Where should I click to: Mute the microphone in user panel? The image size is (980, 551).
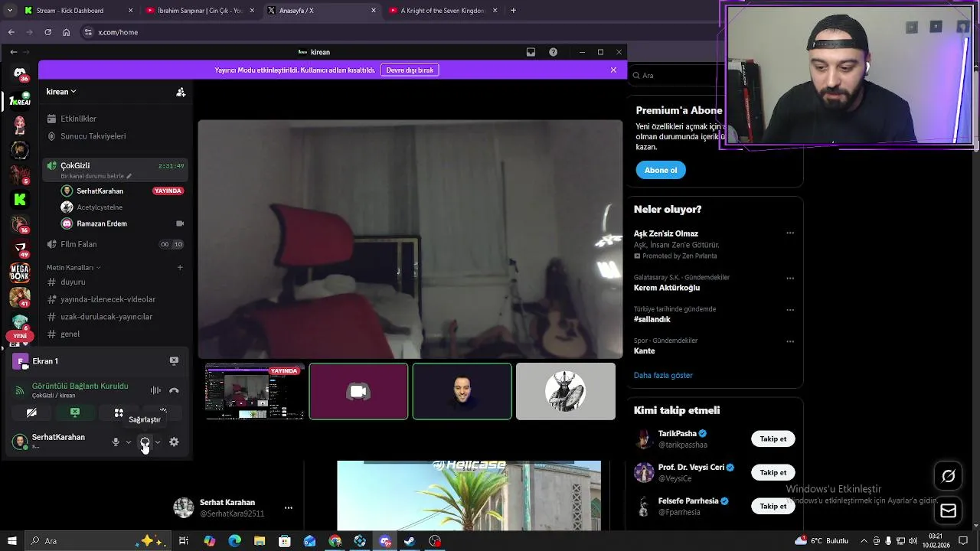tap(116, 442)
